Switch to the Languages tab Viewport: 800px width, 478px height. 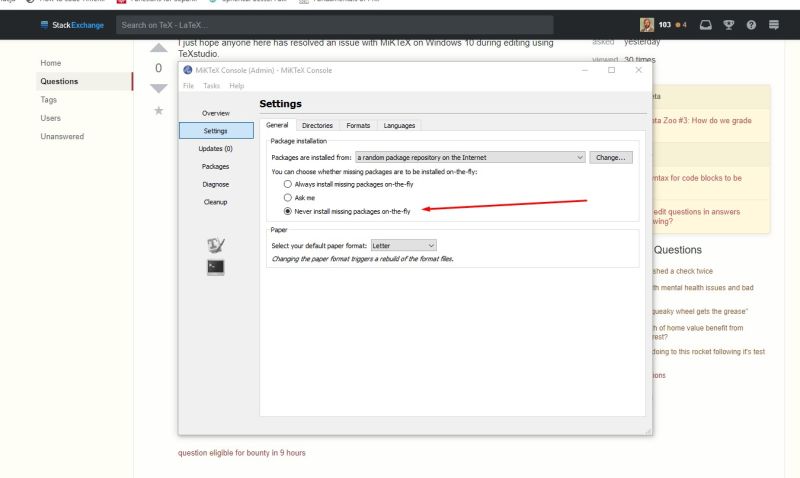(399, 125)
